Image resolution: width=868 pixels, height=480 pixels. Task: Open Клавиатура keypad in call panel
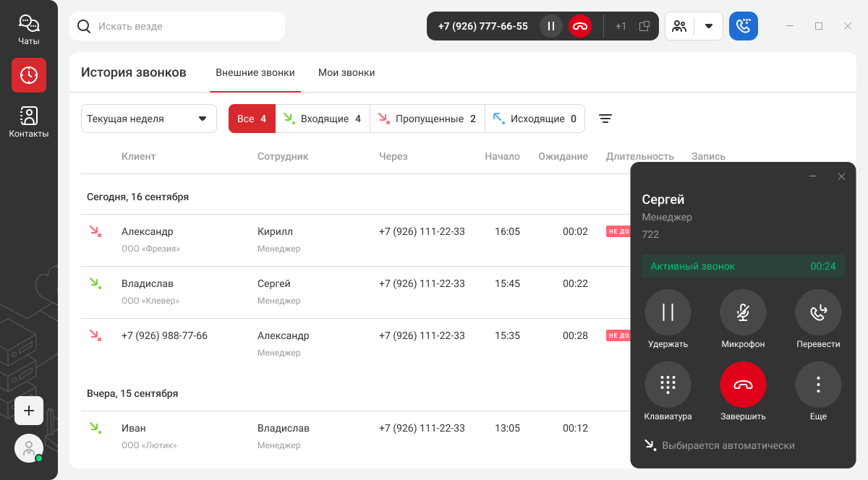click(x=668, y=385)
